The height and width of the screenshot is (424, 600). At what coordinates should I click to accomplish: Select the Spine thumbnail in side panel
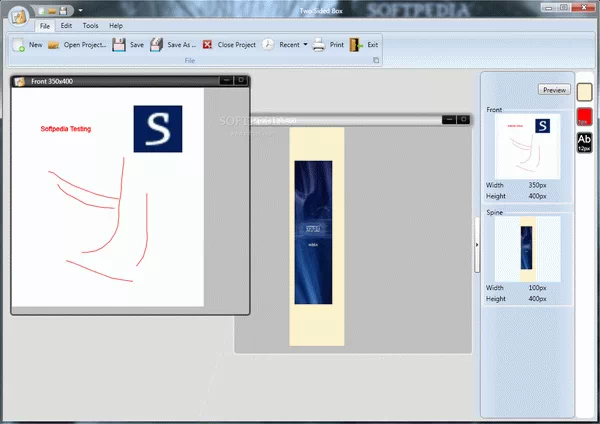pos(527,249)
